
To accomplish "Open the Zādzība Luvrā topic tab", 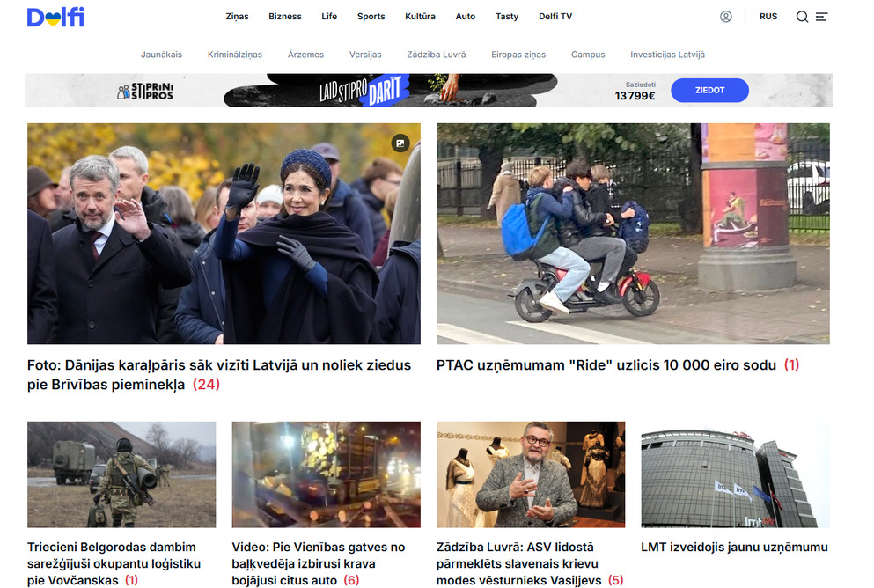I will (x=437, y=55).
